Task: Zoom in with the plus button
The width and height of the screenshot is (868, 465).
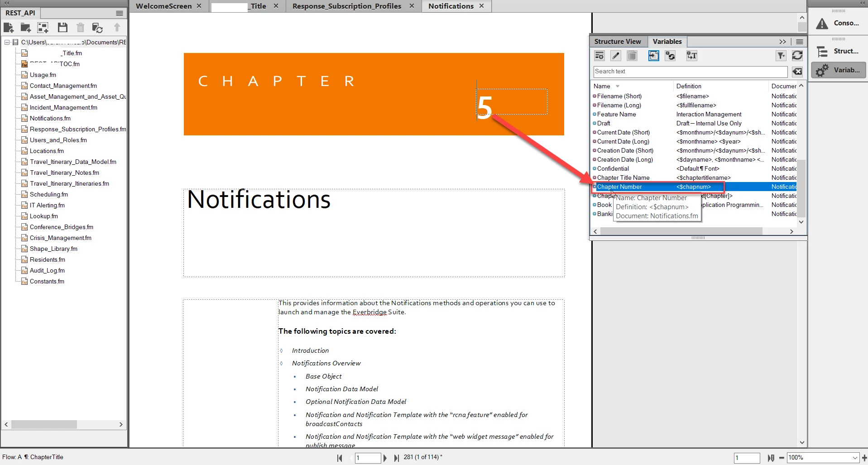Action: (x=864, y=458)
